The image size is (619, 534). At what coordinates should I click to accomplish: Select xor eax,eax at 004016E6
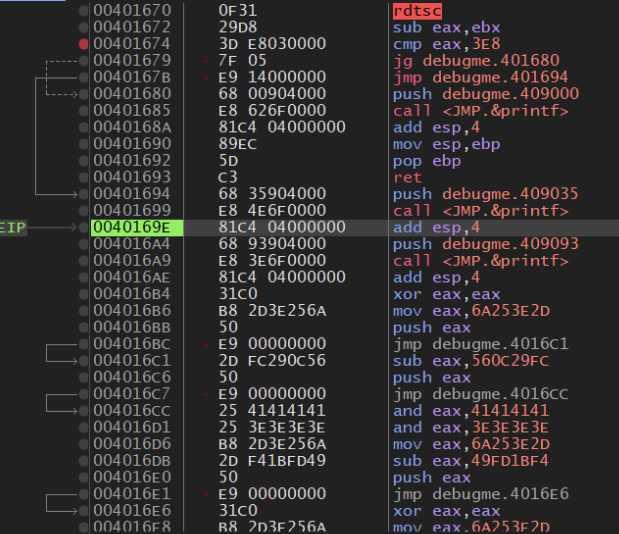pyautogui.click(x=446, y=511)
